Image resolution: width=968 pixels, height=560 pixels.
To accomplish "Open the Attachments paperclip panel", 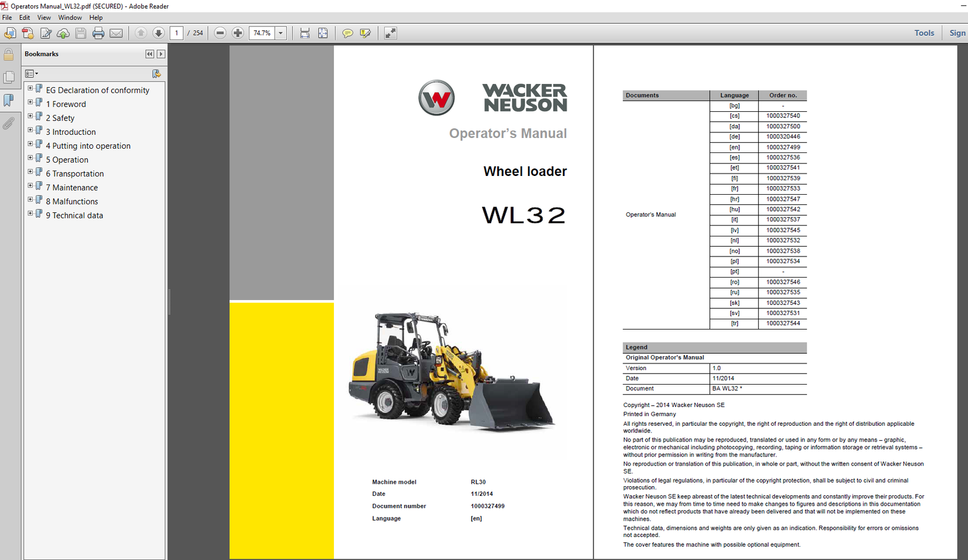I will coord(8,123).
